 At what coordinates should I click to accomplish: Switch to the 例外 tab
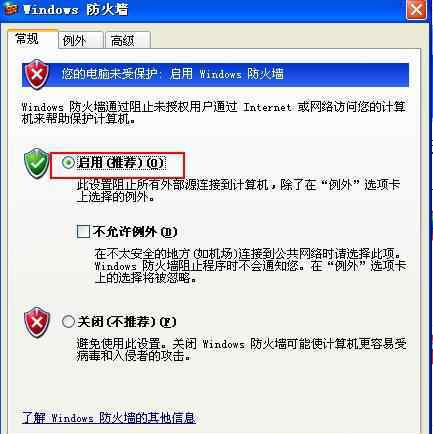click(79, 40)
